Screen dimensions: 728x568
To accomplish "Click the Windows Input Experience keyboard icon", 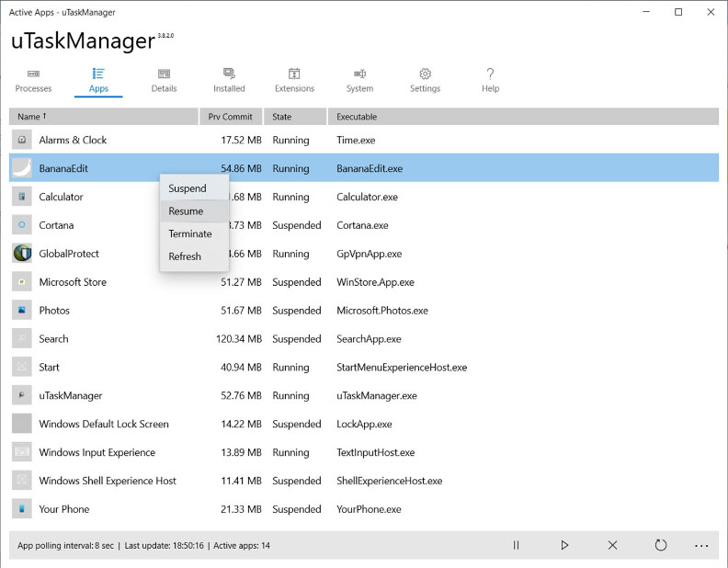I will tap(22, 452).
